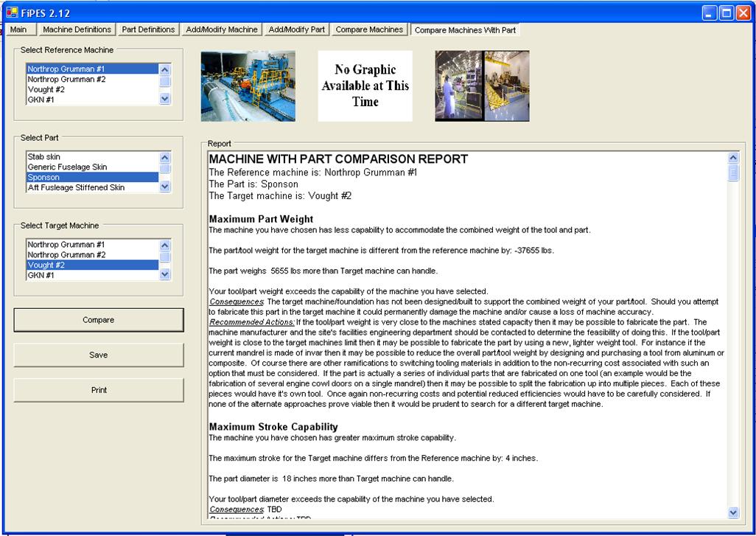Click the Save button
The image size is (756, 536).
tap(99, 355)
